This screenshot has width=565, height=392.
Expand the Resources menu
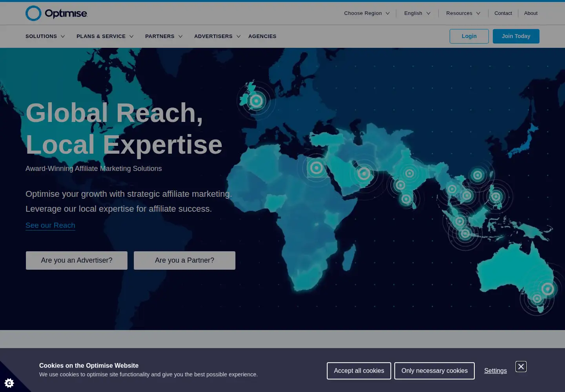(x=463, y=13)
